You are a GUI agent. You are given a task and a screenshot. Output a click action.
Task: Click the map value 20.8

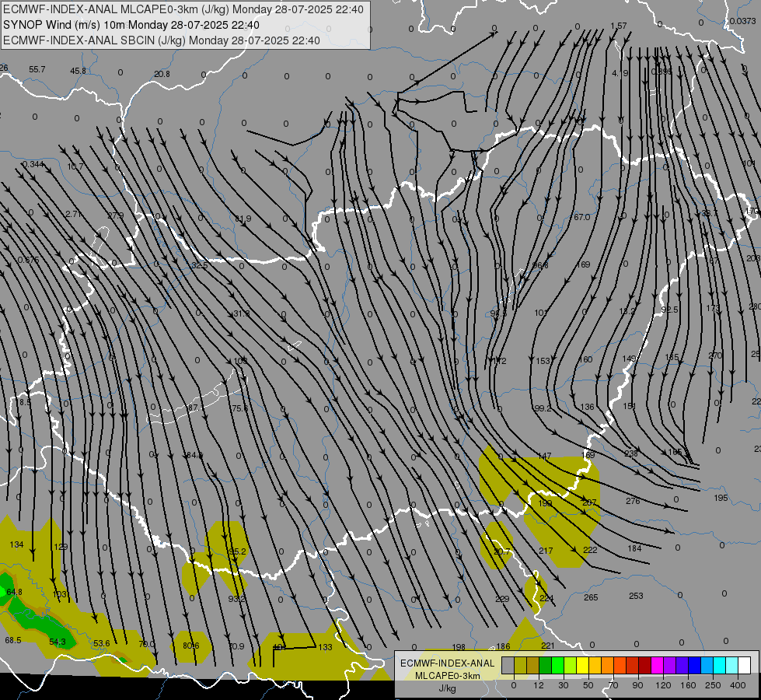coord(162,74)
